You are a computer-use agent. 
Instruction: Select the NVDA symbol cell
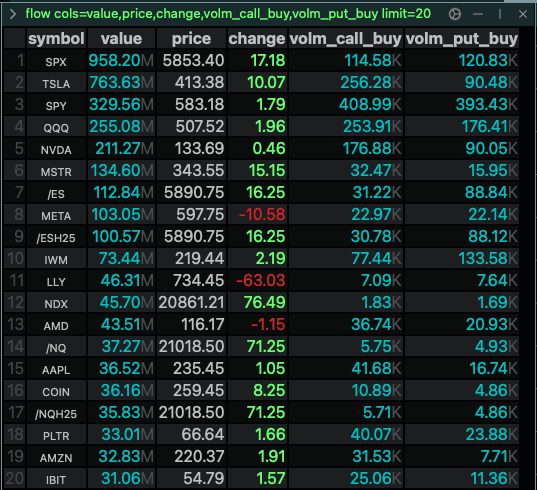56,149
